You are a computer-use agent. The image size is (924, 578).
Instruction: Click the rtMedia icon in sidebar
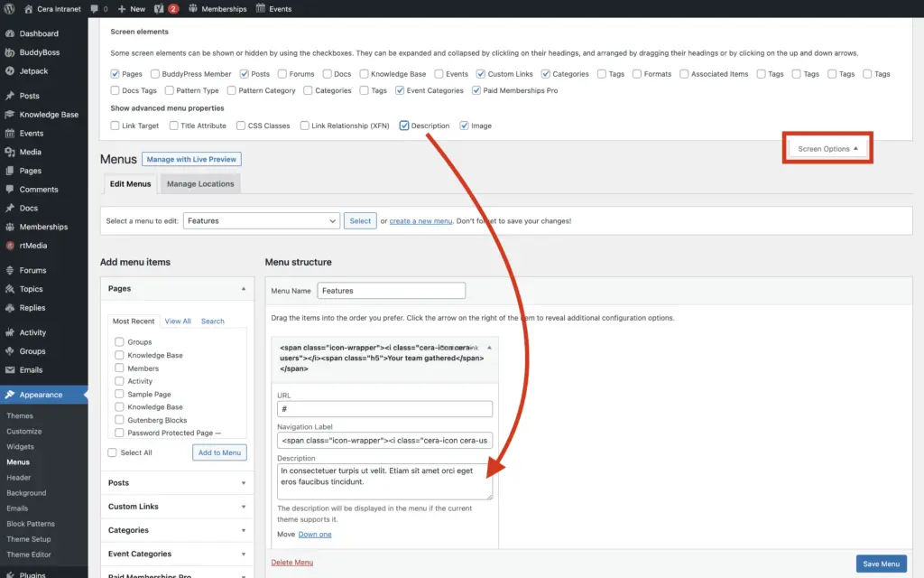coord(9,246)
